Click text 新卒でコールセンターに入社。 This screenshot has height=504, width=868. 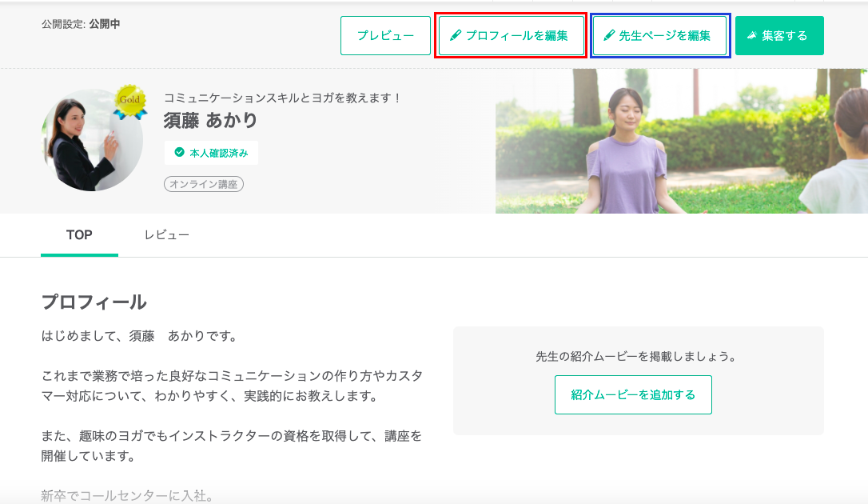pos(129,495)
